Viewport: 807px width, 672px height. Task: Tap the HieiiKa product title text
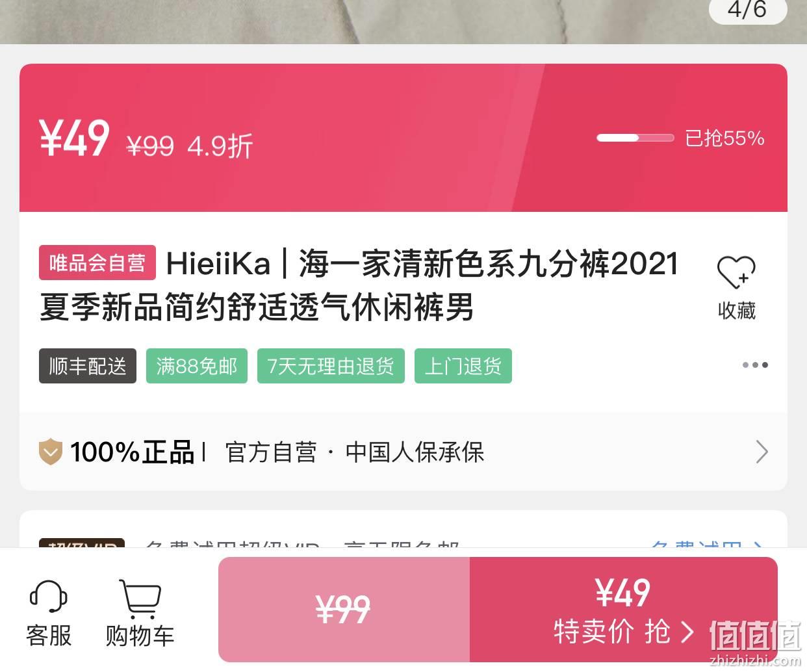pyautogui.click(x=359, y=285)
